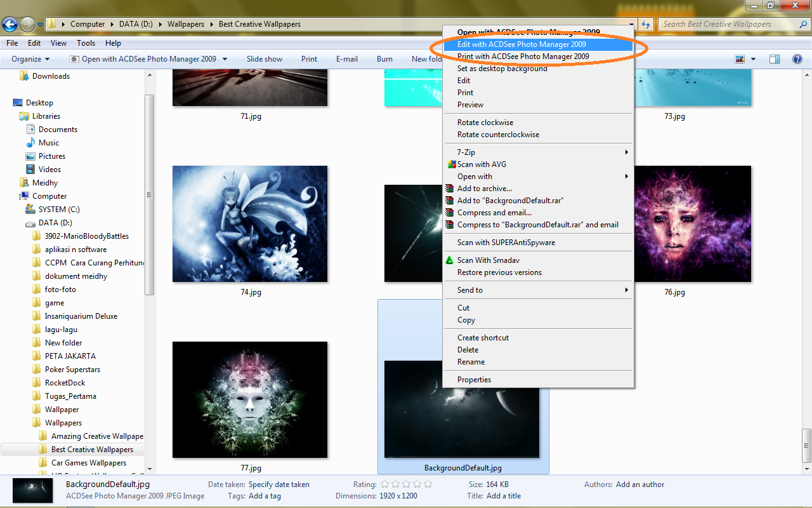Open Help with the question mark icon
Screen dimensions: 812x508
point(797,59)
